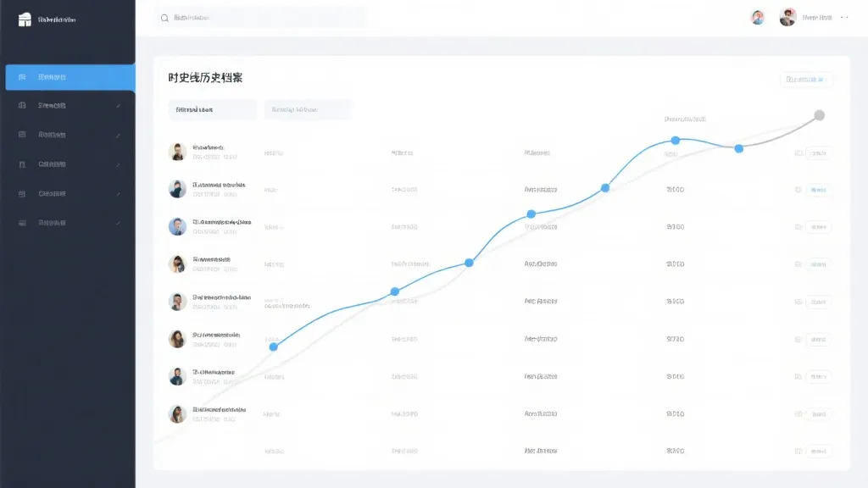This screenshot has width=868, height=488.
Task: Click the small icon left of the first row's action button
Action: click(x=798, y=153)
